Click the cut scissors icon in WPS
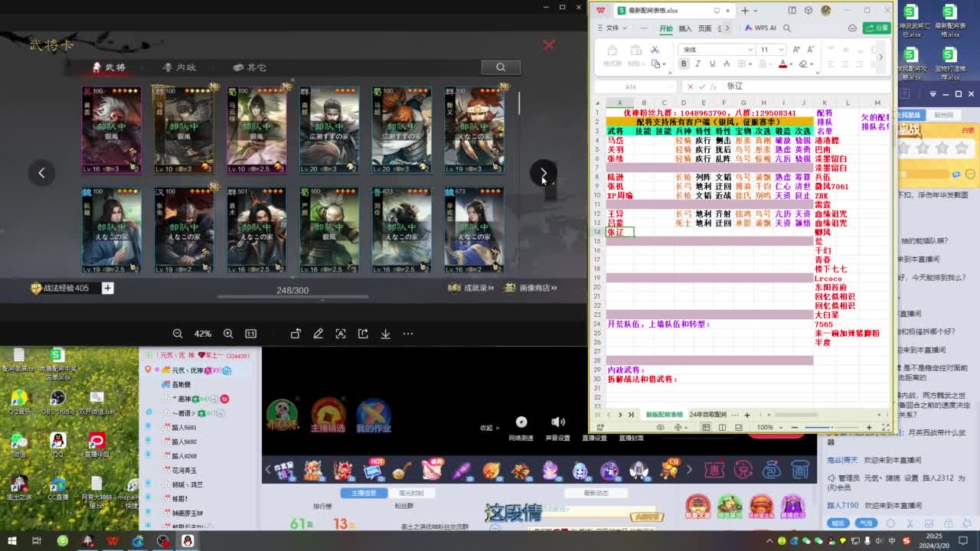Viewport: 980px width, 551px height. tap(655, 50)
